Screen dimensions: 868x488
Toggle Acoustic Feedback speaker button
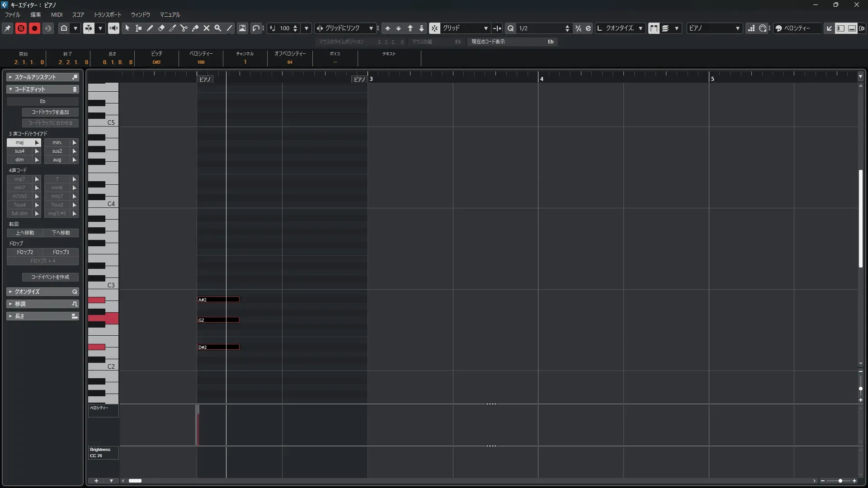(113, 28)
